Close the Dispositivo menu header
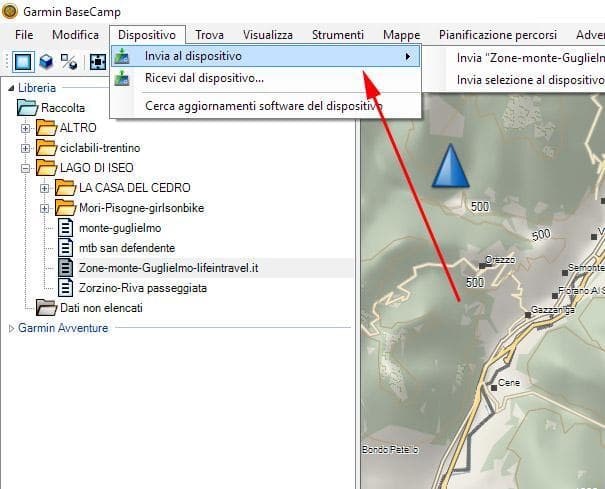 coord(147,35)
